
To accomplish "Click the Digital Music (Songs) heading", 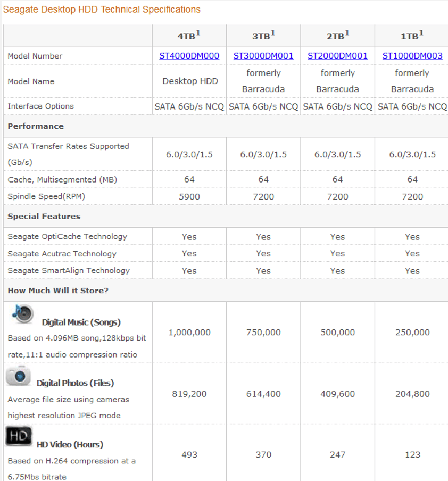I will tap(81, 322).
